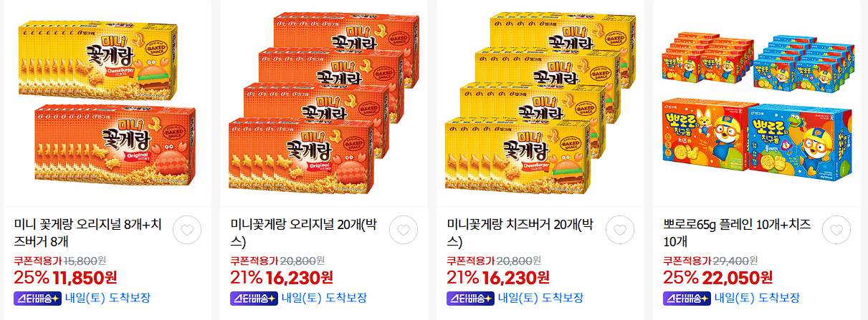Open title link 미니 꽃게랑 오리지널 8개+치즈버거 8개
This screenshot has height=320, width=868.
88,233
